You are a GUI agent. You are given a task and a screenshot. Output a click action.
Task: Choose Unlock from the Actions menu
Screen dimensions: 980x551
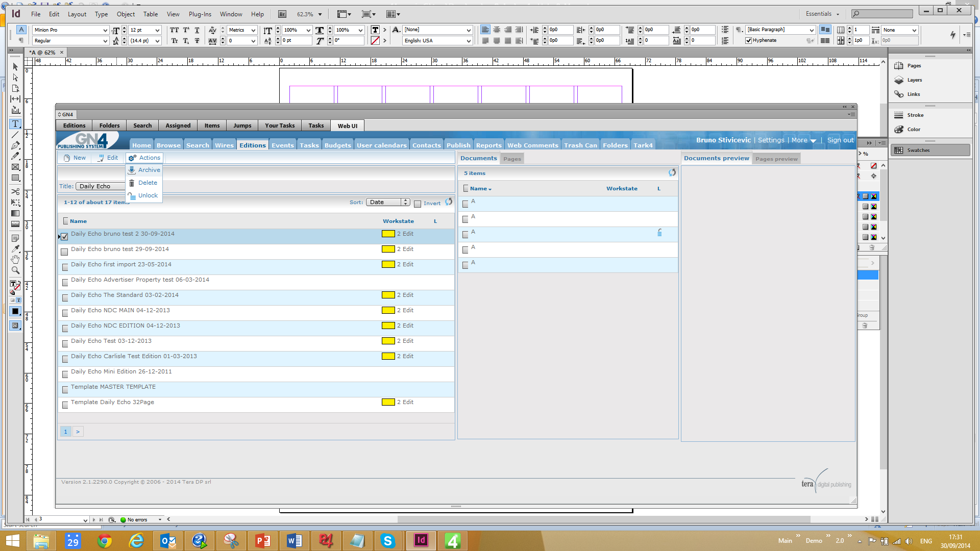point(144,195)
